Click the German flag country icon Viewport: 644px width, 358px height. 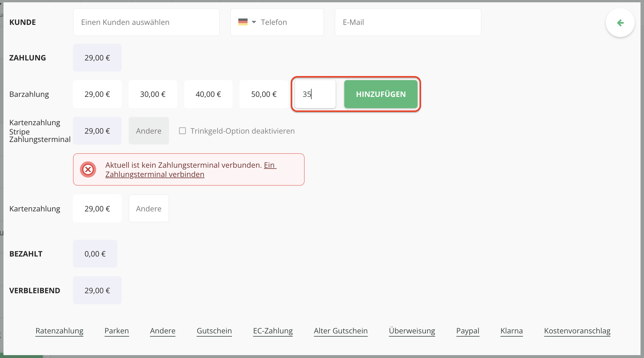pyautogui.click(x=243, y=22)
